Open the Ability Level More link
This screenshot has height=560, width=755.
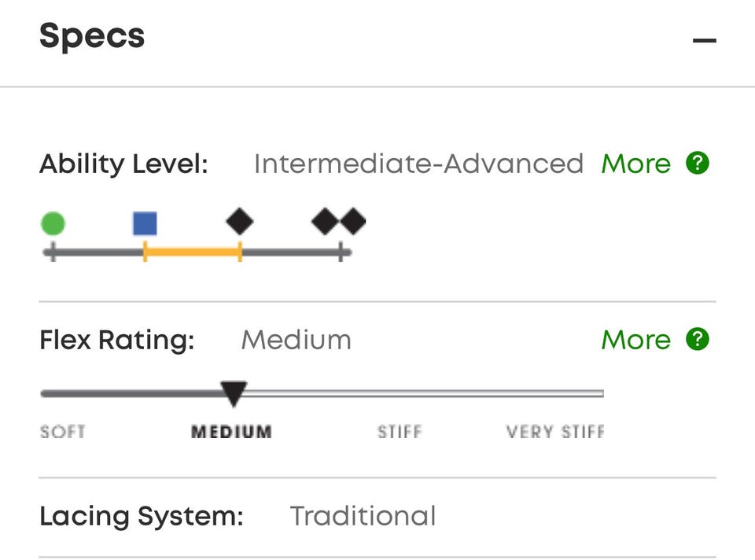point(635,164)
